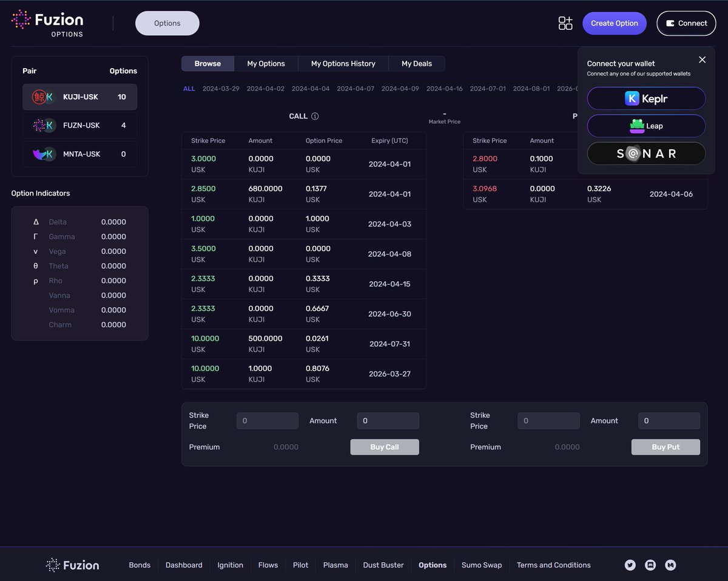
Task: Filter by expiry date 2024-04-07
Action: point(356,89)
